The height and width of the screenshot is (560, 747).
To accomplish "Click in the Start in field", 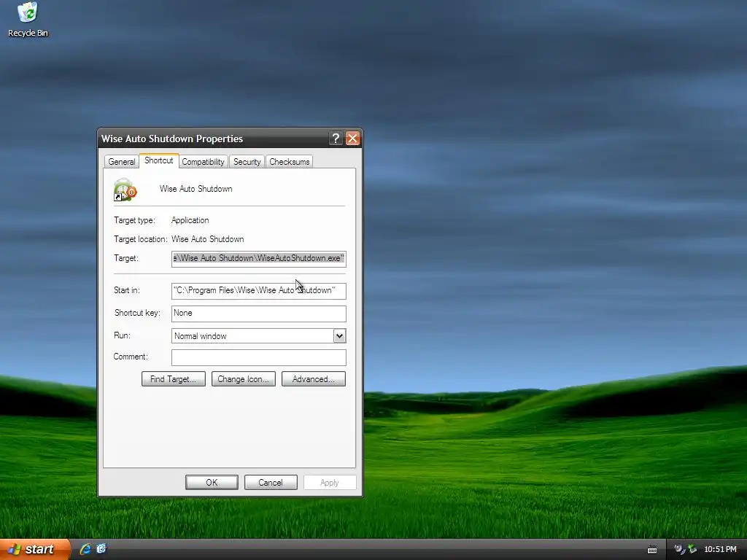I will pyautogui.click(x=259, y=291).
